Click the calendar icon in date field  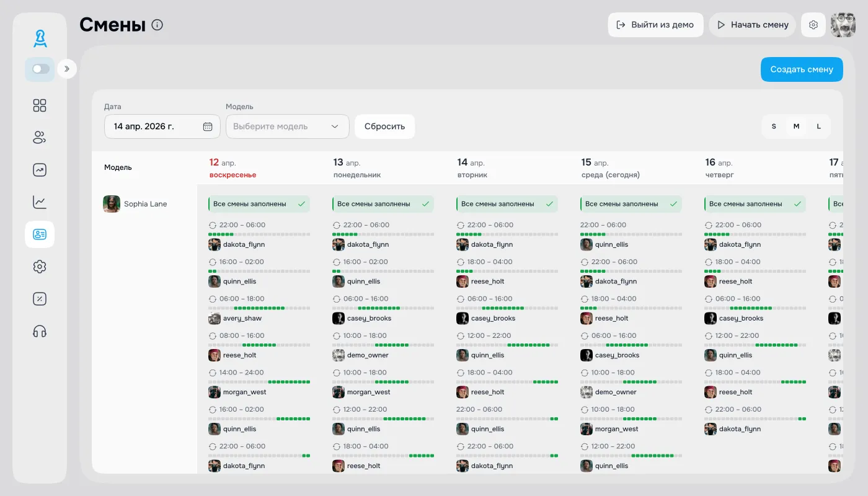click(208, 126)
